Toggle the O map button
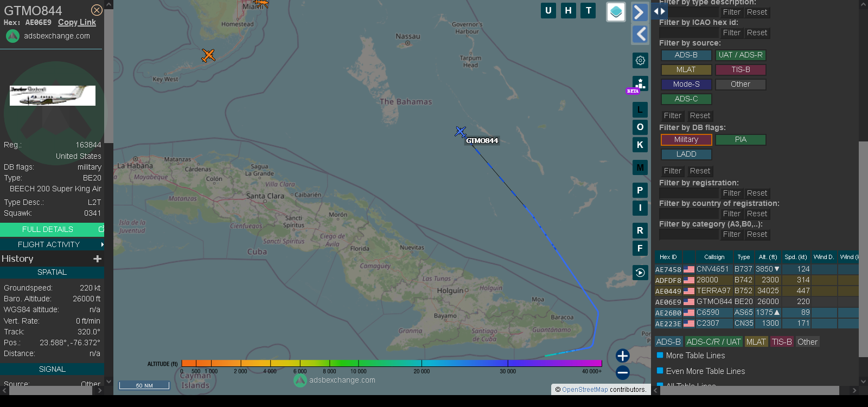Viewport: 868px width, 407px height. pos(640,127)
